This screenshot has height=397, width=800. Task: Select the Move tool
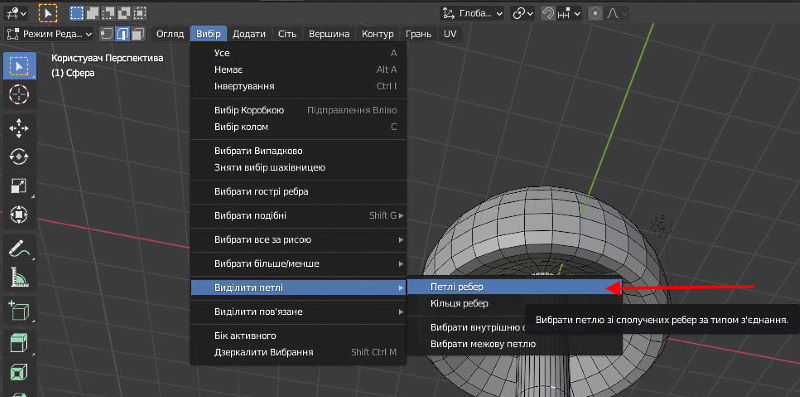[x=19, y=128]
